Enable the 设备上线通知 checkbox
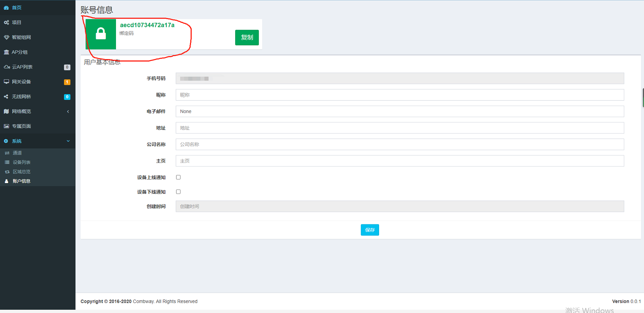Screen dimensions: 644x313 coord(178,177)
